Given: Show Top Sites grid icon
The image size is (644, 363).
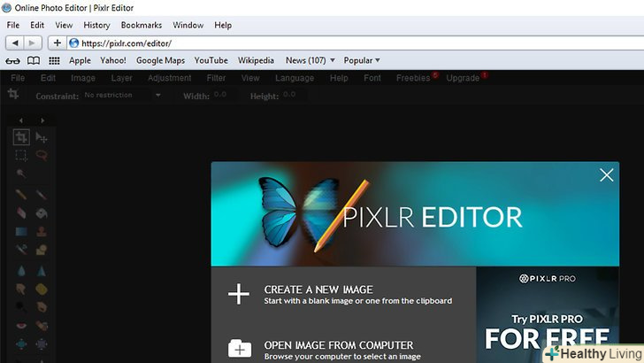Looking at the screenshot, I should click(x=54, y=61).
